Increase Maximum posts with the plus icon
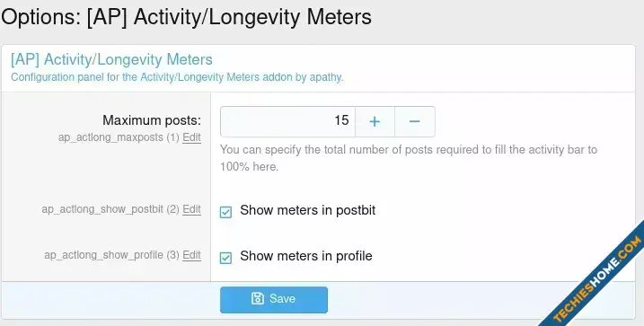The width and height of the screenshot is (644, 326). pos(375,121)
